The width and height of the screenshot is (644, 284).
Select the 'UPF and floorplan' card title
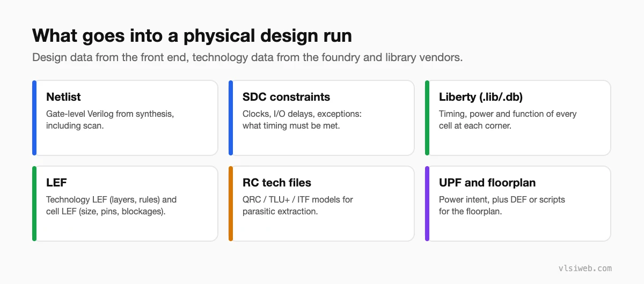(487, 183)
